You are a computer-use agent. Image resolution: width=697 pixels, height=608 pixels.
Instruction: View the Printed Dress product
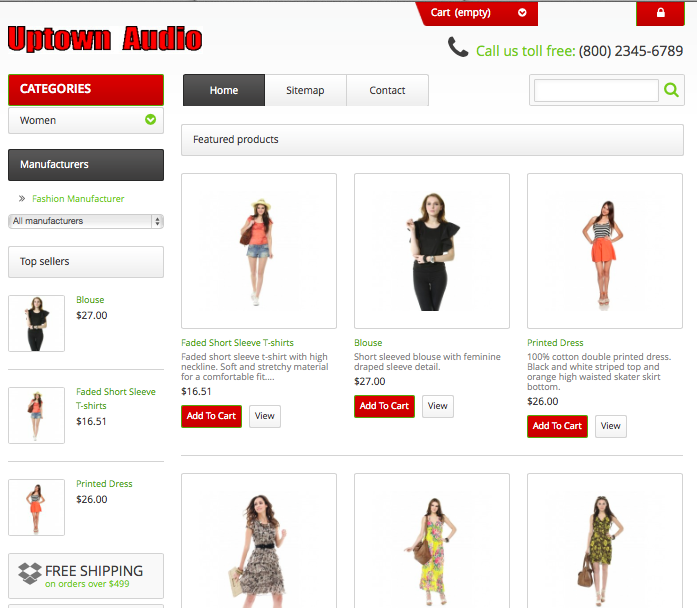coord(610,426)
